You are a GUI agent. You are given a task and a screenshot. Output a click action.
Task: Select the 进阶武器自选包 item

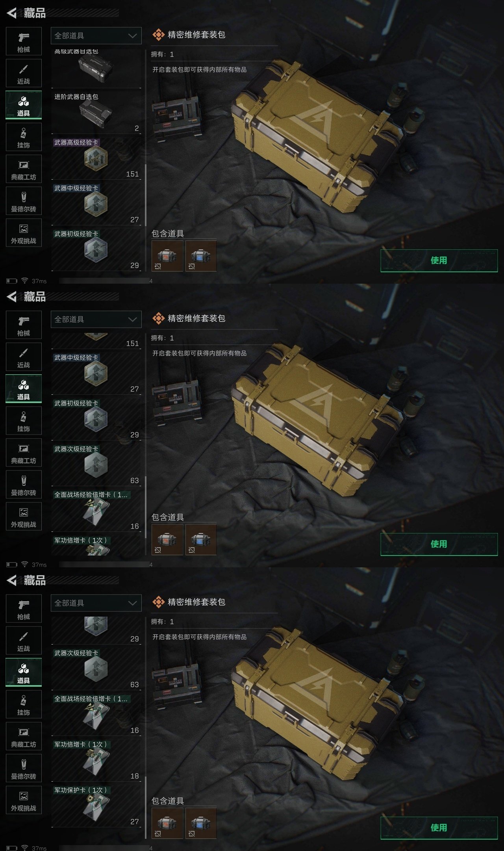pos(96,112)
